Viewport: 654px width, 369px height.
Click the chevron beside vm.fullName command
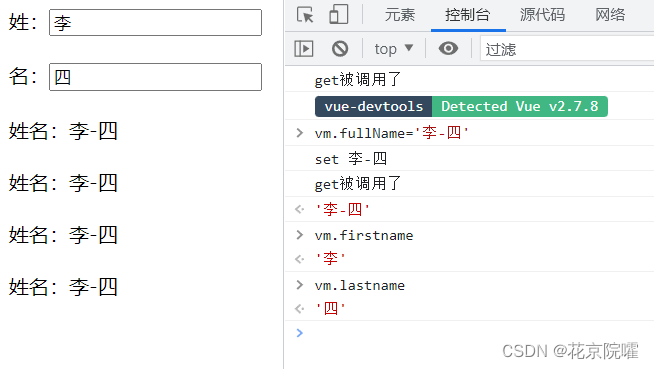(299, 133)
